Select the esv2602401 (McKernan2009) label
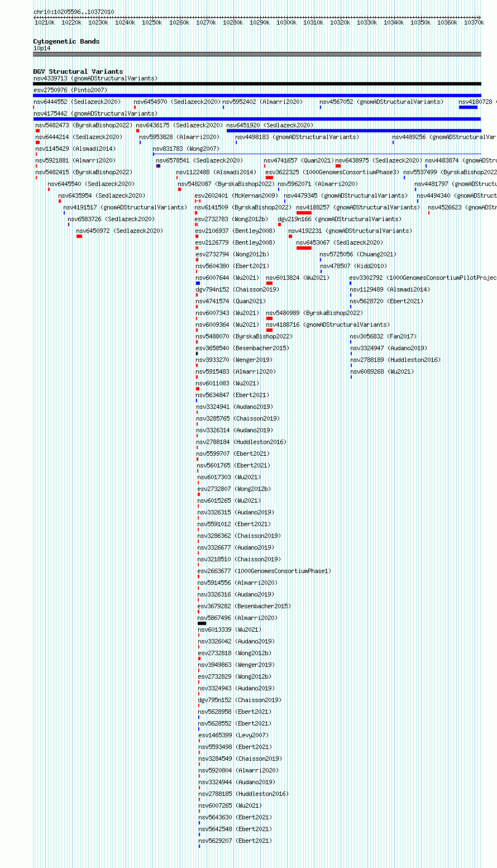 pyautogui.click(x=236, y=195)
